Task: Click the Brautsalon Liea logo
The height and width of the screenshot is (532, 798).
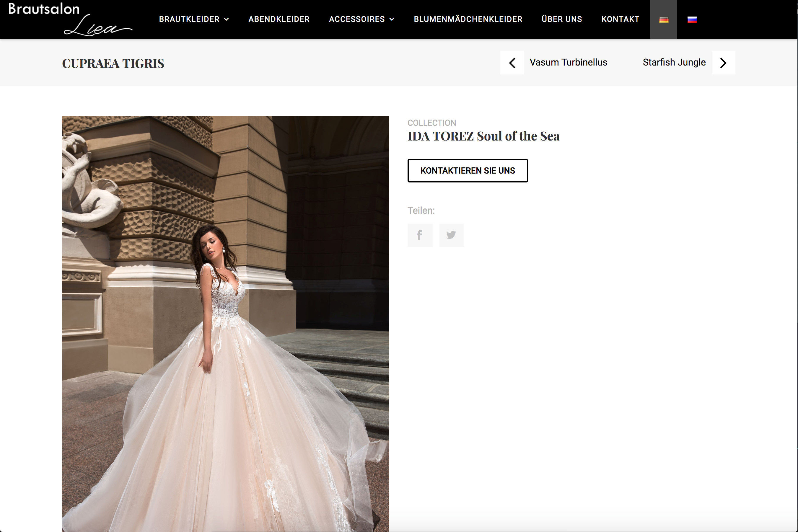Action: point(70,19)
